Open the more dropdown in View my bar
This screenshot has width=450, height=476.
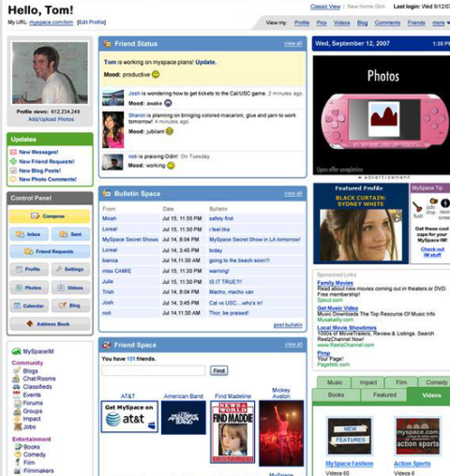tap(441, 22)
